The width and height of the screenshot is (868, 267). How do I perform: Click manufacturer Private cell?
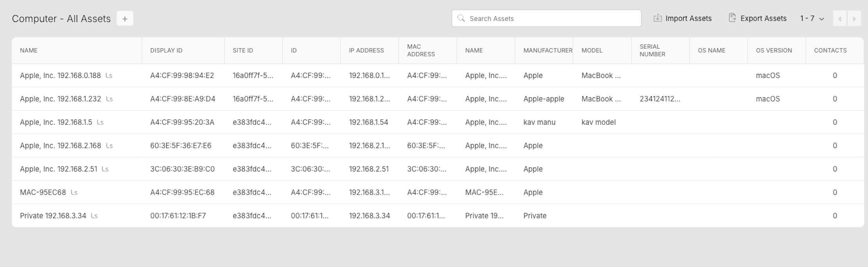click(x=535, y=216)
